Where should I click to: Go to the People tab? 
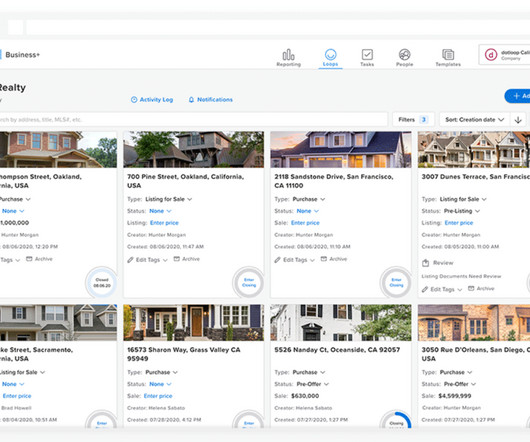pyautogui.click(x=405, y=58)
